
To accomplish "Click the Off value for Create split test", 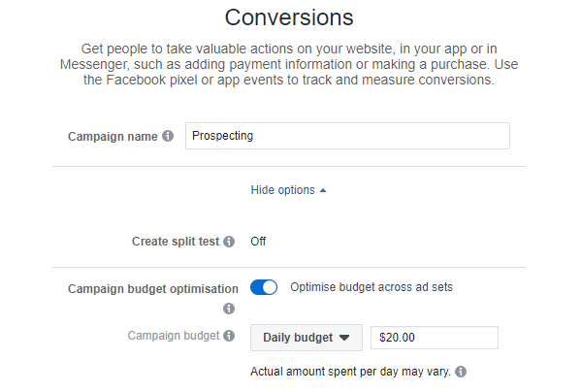I will tap(258, 242).
